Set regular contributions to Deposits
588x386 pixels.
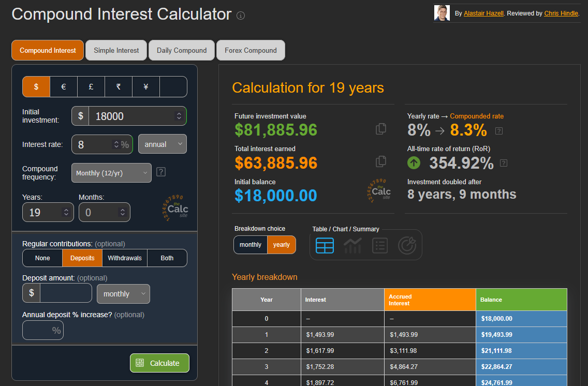point(82,258)
